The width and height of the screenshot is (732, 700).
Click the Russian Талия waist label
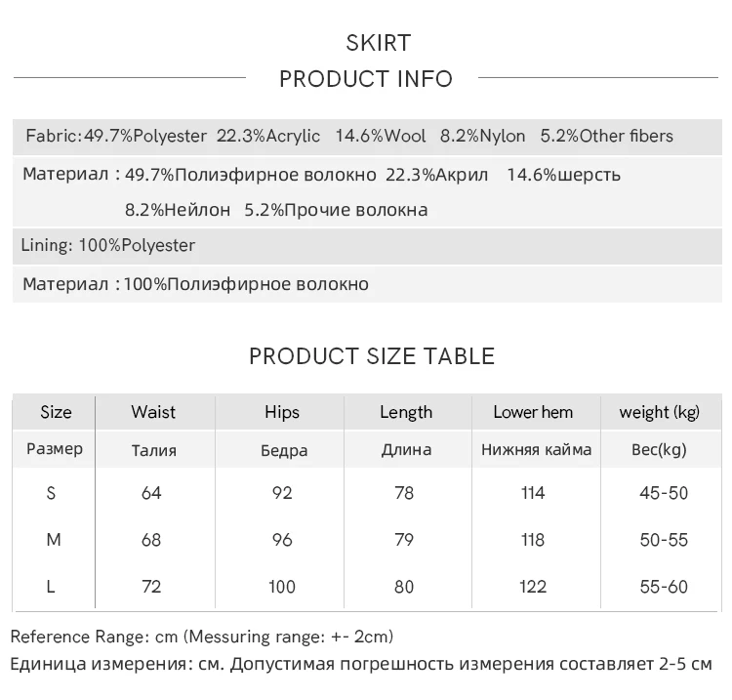pyautogui.click(x=153, y=451)
